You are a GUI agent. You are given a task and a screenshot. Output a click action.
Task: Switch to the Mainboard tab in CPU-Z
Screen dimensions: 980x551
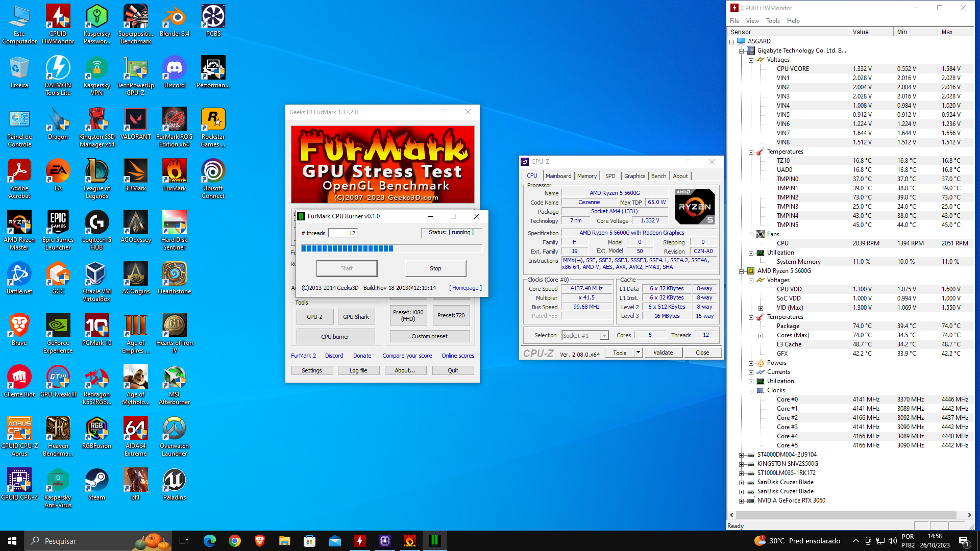pyautogui.click(x=558, y=176)
